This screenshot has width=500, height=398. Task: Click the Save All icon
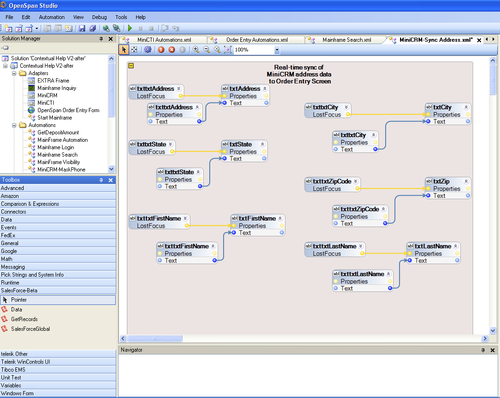pos(92,29)
